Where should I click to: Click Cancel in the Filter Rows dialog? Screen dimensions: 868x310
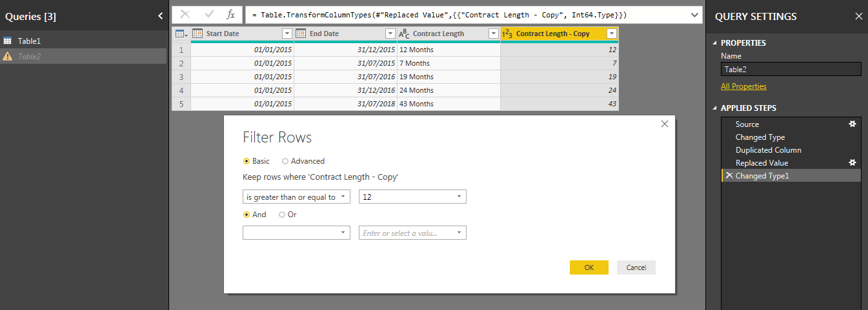point(636,267)
